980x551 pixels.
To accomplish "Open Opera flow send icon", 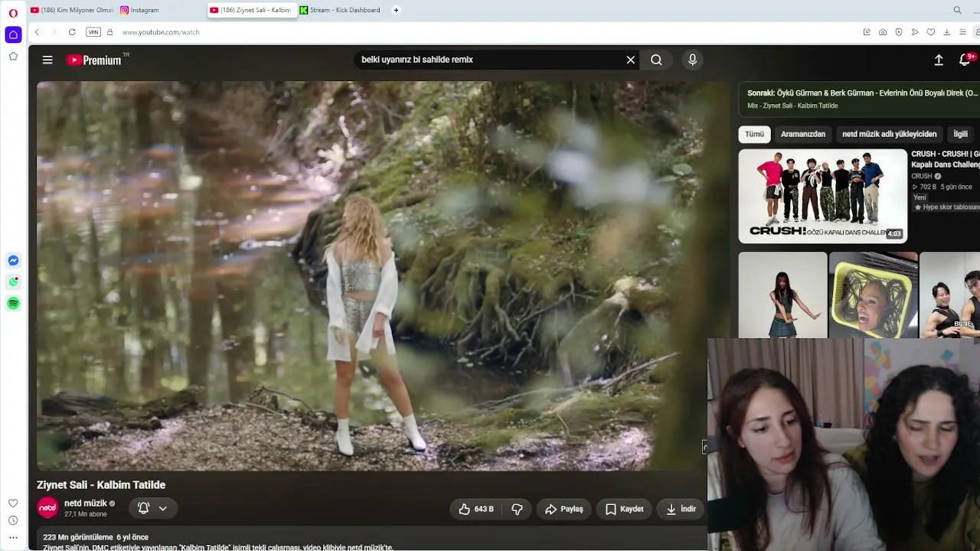I will tap(915, 32).
